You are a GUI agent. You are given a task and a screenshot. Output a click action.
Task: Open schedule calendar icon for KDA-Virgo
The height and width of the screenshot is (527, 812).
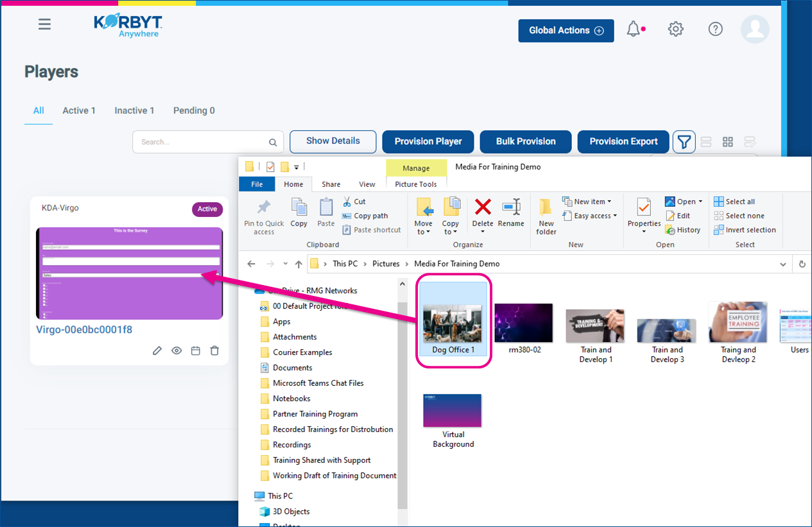tap(196, 350)
